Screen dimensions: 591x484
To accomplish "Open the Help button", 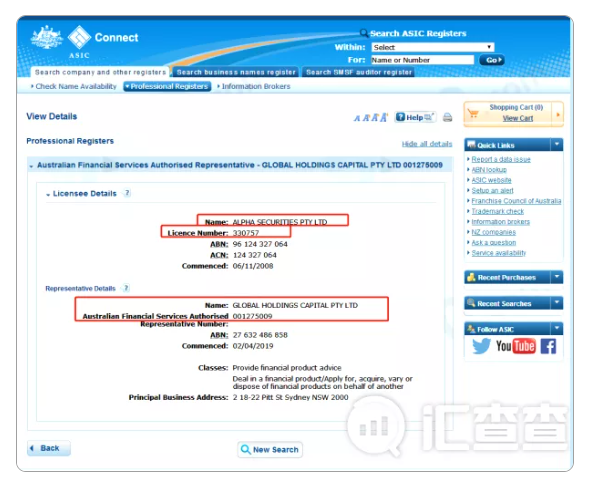I will coord(415,117).
